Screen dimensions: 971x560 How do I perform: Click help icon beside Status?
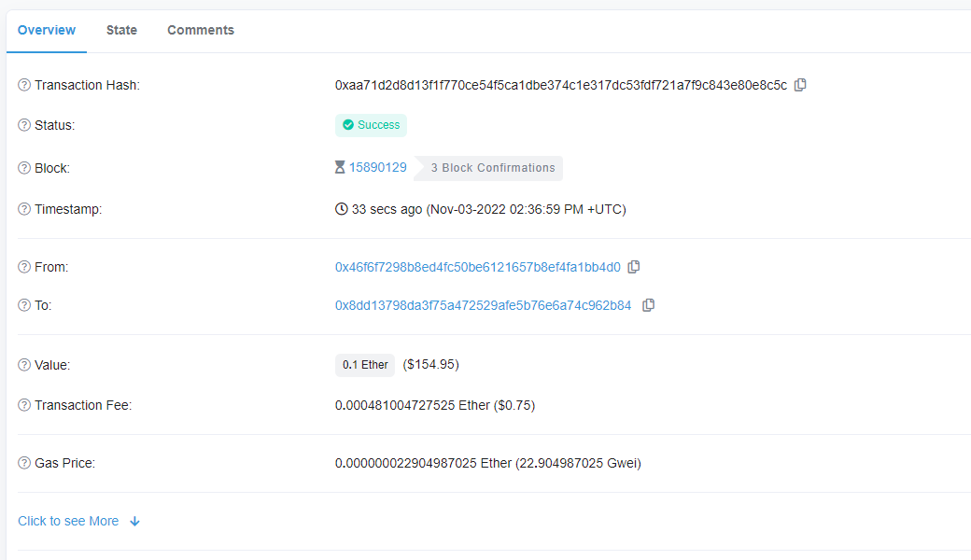(24, 125)
